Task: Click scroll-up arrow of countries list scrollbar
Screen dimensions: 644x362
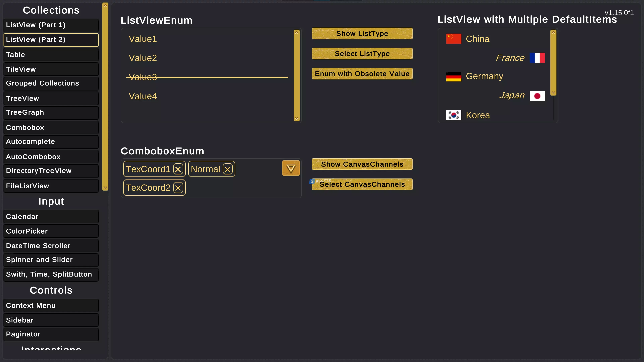Action: coord(553,32)
